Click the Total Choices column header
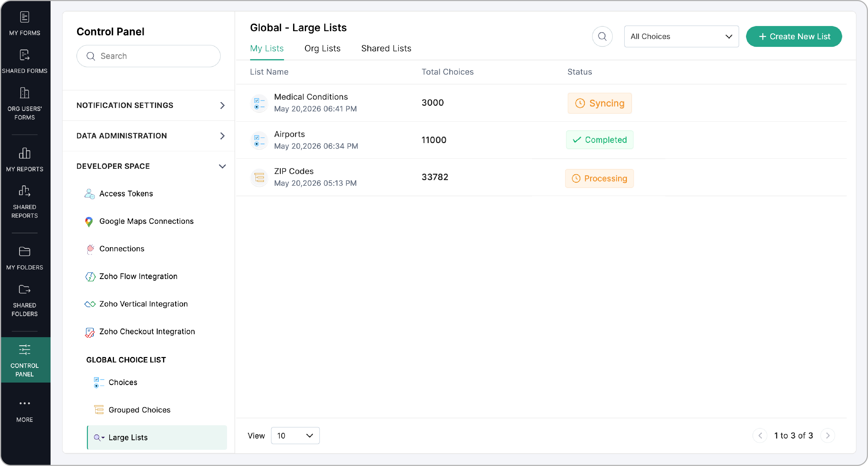This screenshot has height=466, width=868. tap(448, 72)
